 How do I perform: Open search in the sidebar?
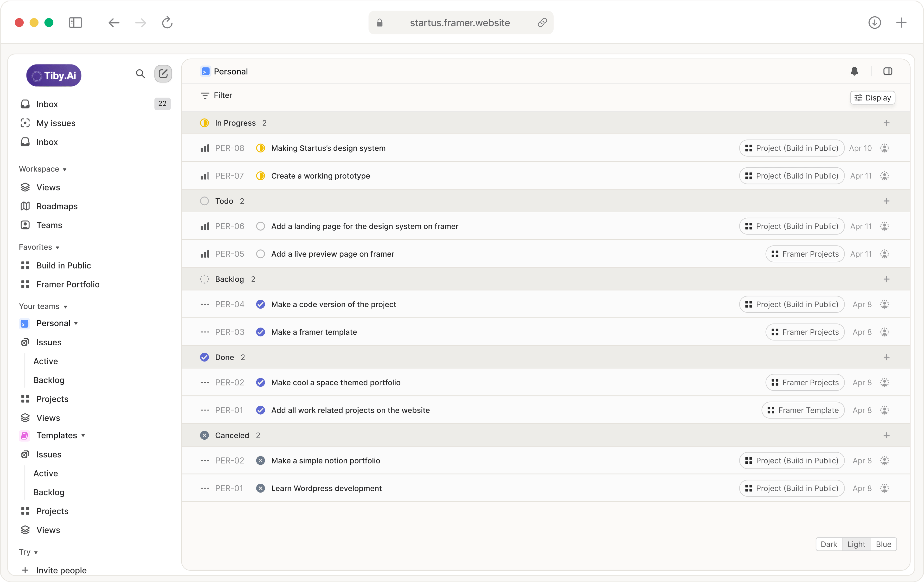(141, 74)
